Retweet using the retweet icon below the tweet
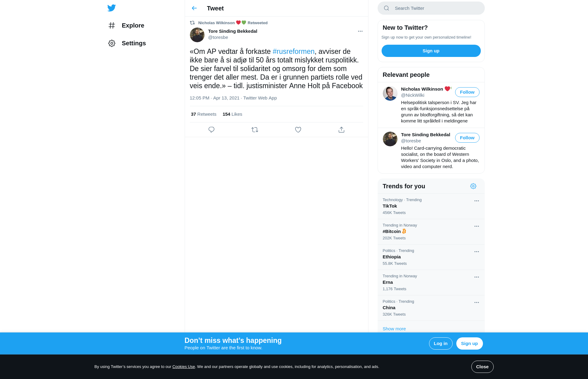588x379 pixels. [x=255, y=130]
